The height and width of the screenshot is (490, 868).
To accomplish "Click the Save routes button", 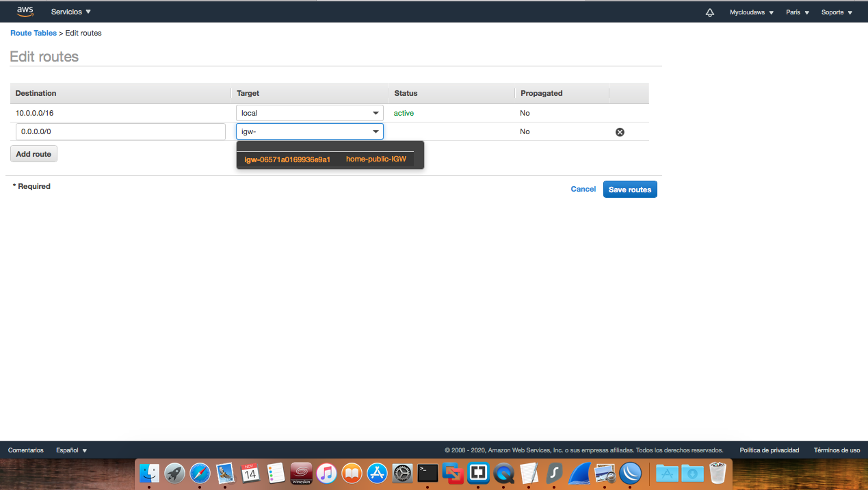I will 629,189.
